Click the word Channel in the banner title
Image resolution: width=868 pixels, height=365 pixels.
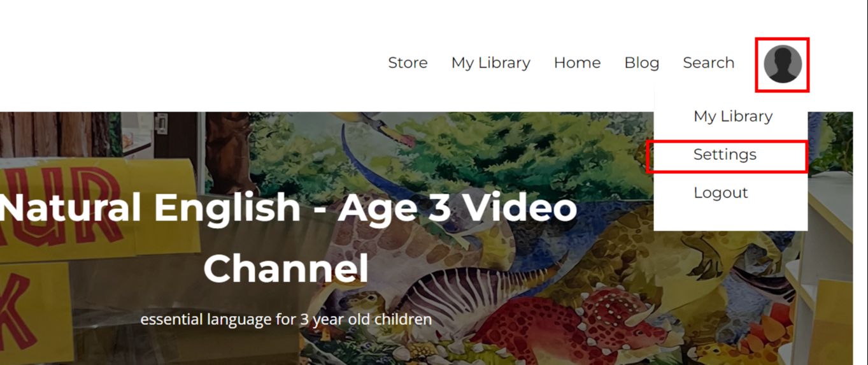click(286, 268)
